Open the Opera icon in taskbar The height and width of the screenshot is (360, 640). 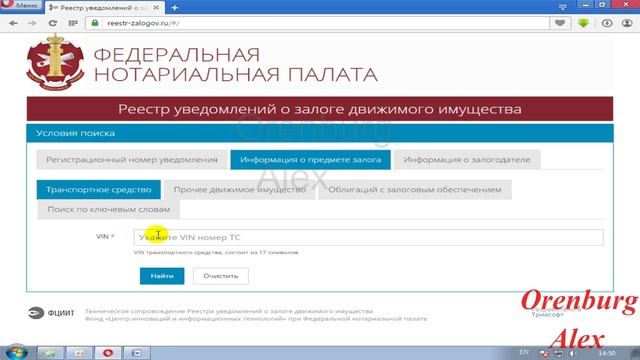click(108, 353)
